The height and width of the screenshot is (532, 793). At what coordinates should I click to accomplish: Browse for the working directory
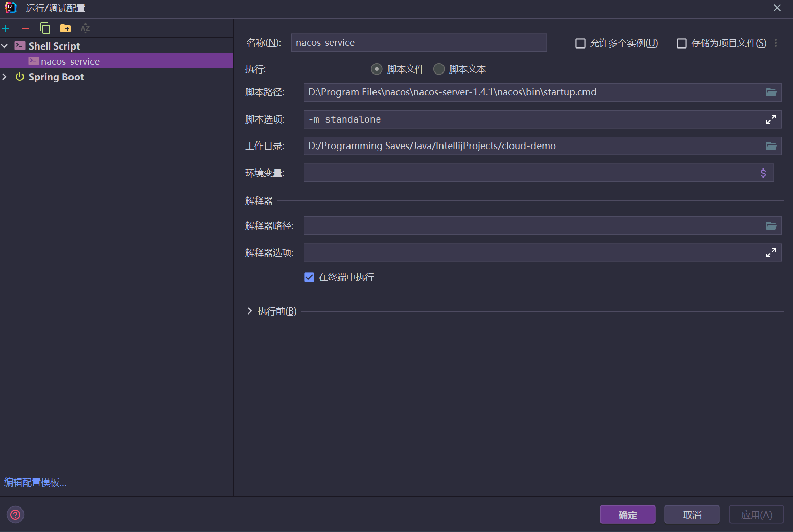coord(771,146)
